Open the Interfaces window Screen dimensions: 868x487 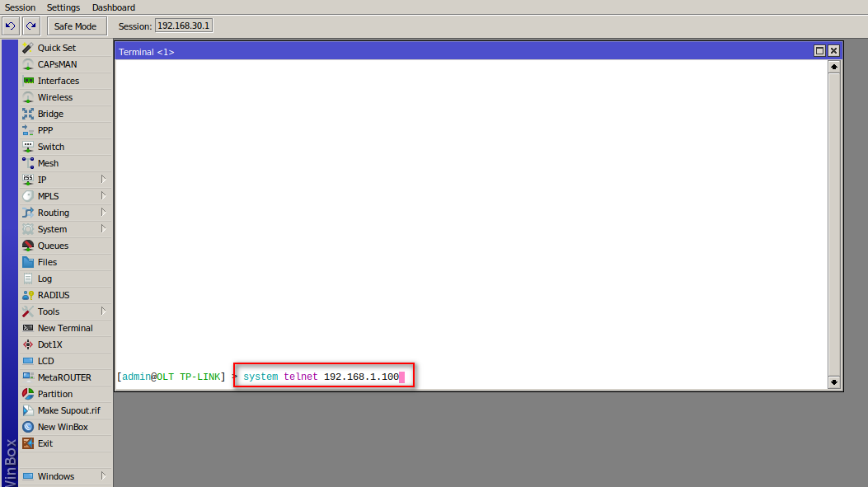click(x=58, y=81)
